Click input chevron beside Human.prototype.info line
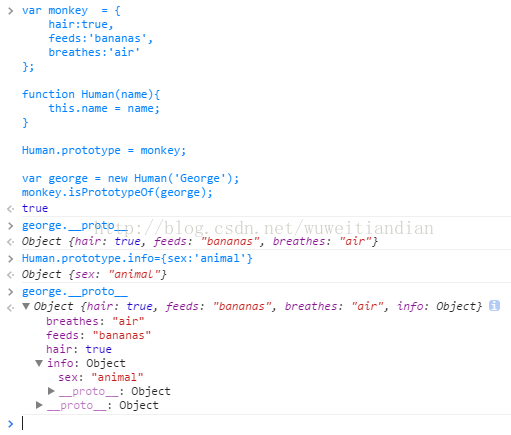 tap(11, 259)
